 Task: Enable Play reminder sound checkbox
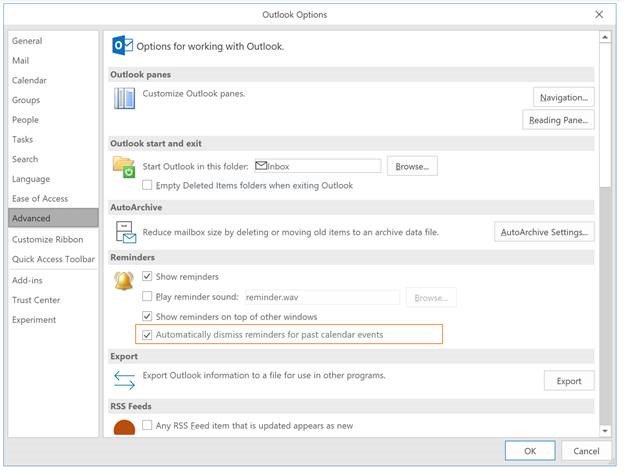[x=147, y=296]
